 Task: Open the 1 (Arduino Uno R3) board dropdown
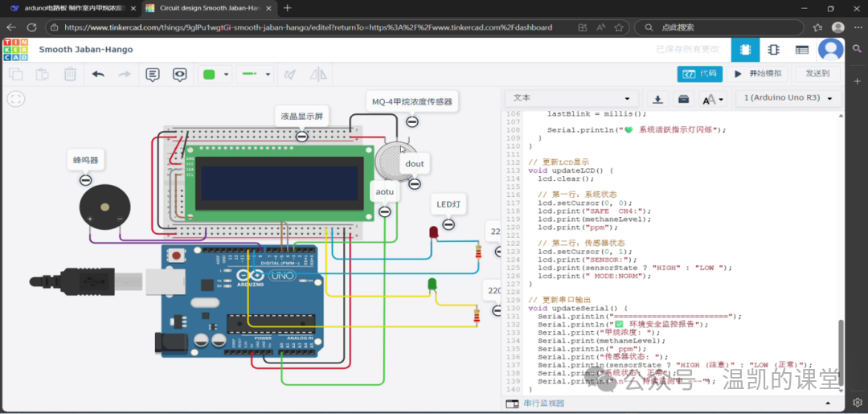[x=788, y=99]
